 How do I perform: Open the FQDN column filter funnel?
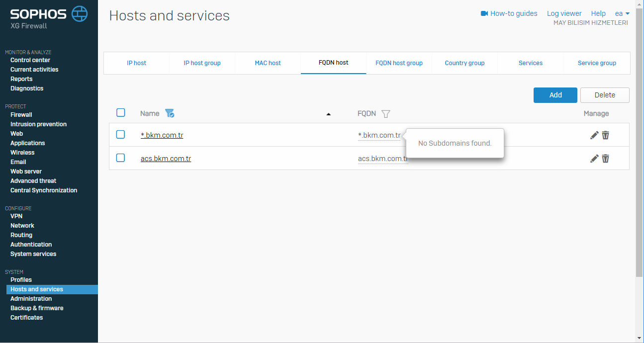pyautogui.click(x=385, y=114)
